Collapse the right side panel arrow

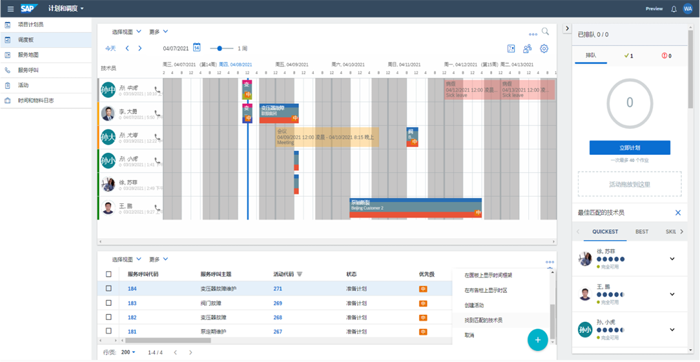point(567,28)
